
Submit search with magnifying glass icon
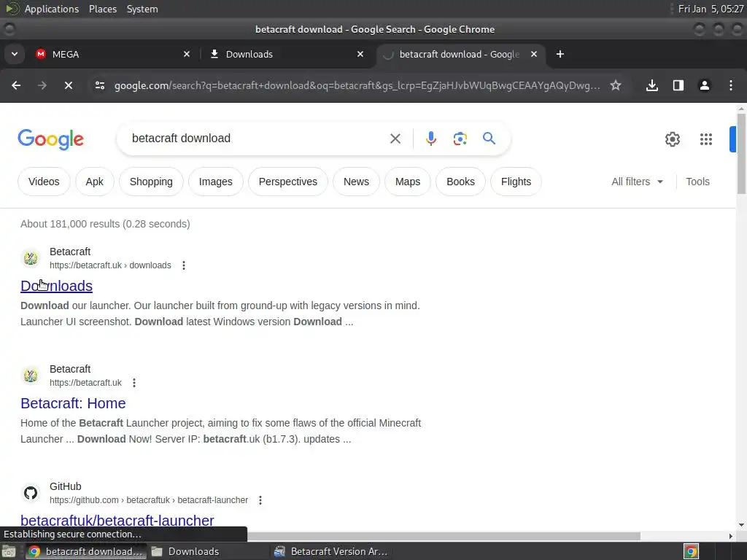click(489, 139)
